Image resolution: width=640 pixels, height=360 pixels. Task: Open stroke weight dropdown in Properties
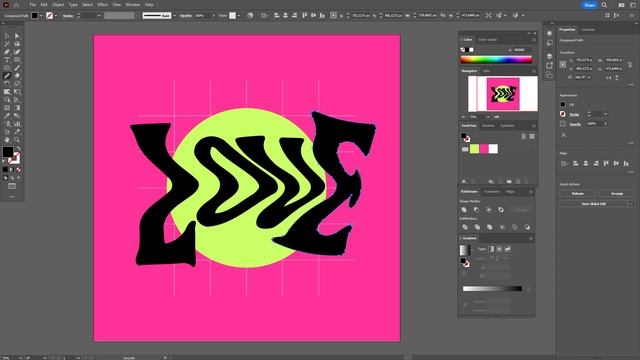pyautogui.click(x=606, y=114)
